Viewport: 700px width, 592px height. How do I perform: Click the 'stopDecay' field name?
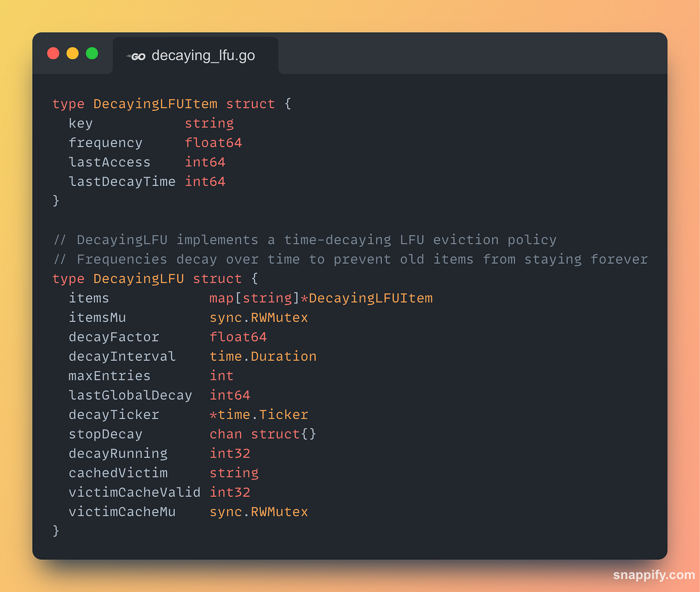tap(106, 434)
